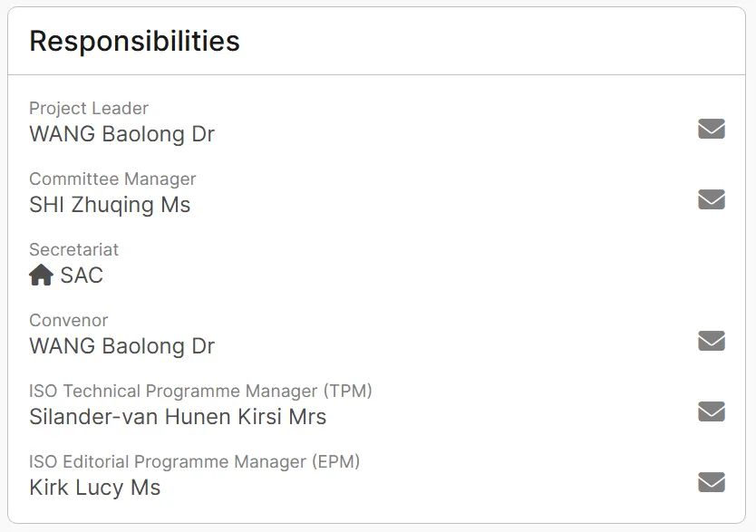Click the Responsibilities heading
This screenshot has height=532, width=756.
134,41
